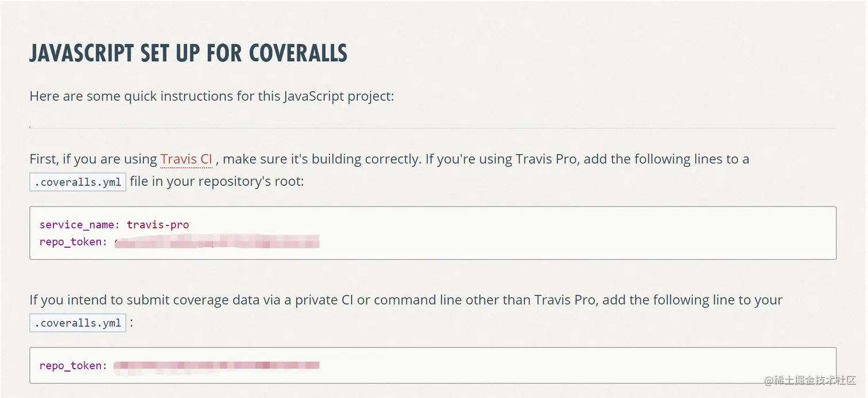Select the travis-pro value in code block
Screen dimensions: 868x398
[158, 225]
